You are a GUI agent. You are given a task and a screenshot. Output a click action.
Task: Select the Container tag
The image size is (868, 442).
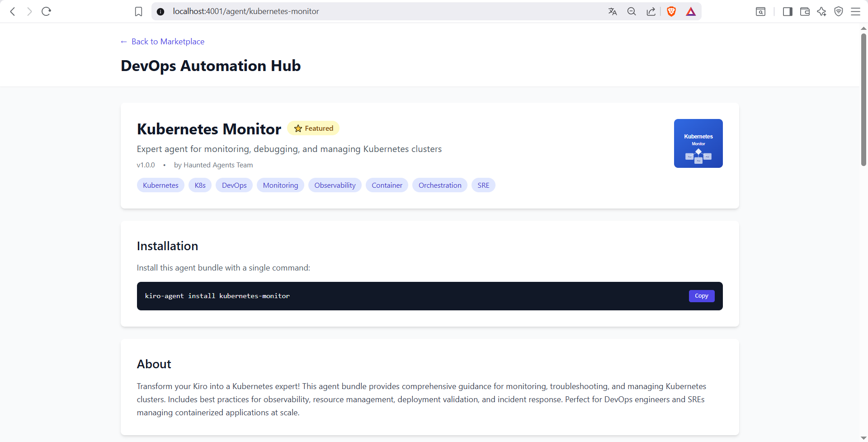pyautogui.click(x=387, y=185)
